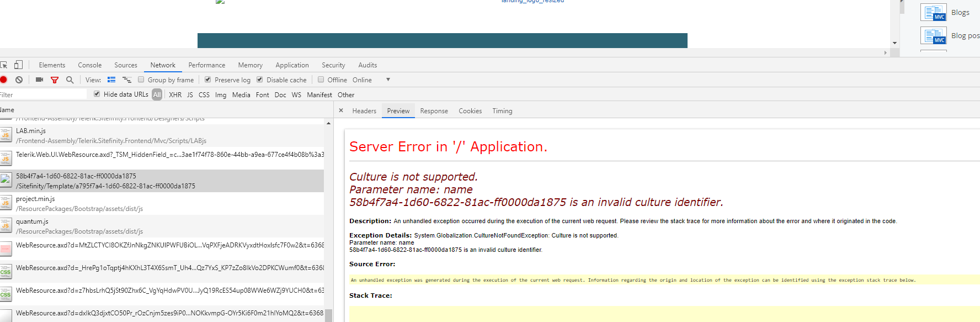
Task: Filter requests by CSS type
Action: 204,95
